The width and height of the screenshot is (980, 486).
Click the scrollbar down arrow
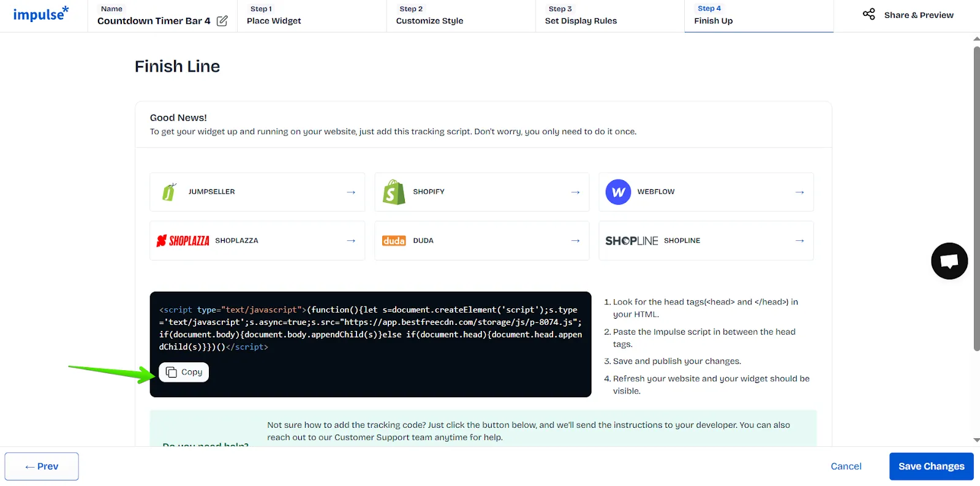tap(976, 440)
